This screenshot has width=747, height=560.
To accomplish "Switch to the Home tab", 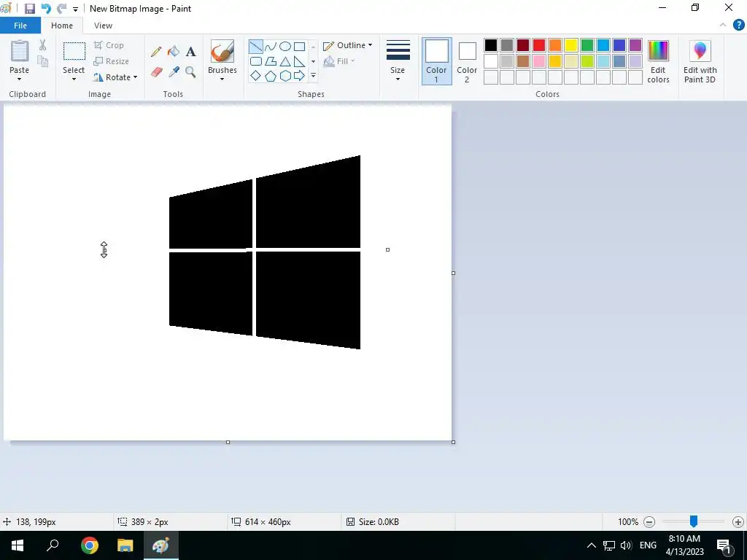I will tap(62, 26).
